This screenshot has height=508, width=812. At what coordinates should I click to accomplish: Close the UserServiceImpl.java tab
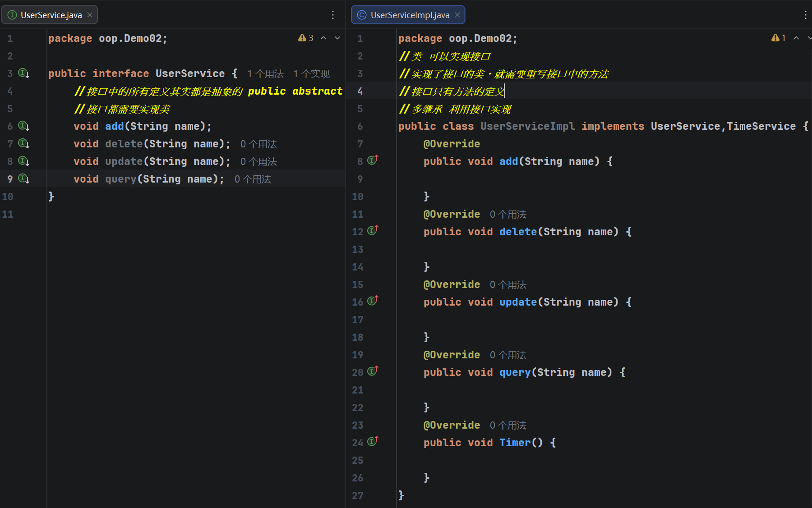(457, 15)
